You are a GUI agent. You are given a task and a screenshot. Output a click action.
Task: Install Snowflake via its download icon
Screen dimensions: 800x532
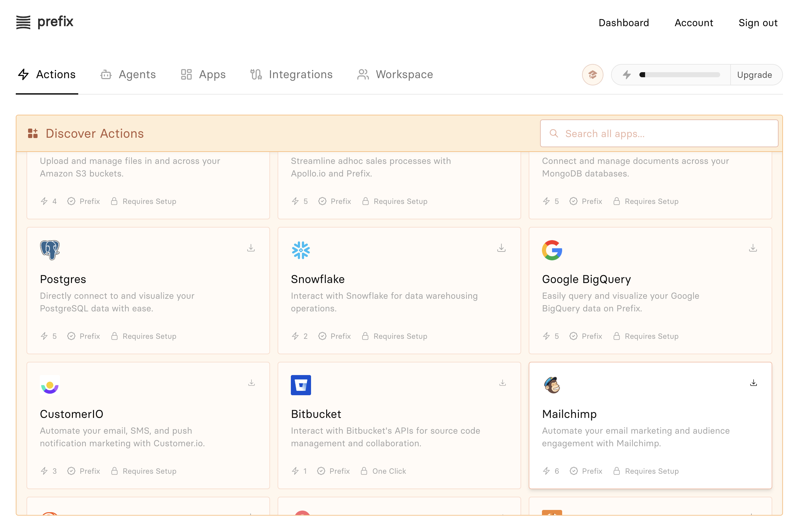pos(502,248)
